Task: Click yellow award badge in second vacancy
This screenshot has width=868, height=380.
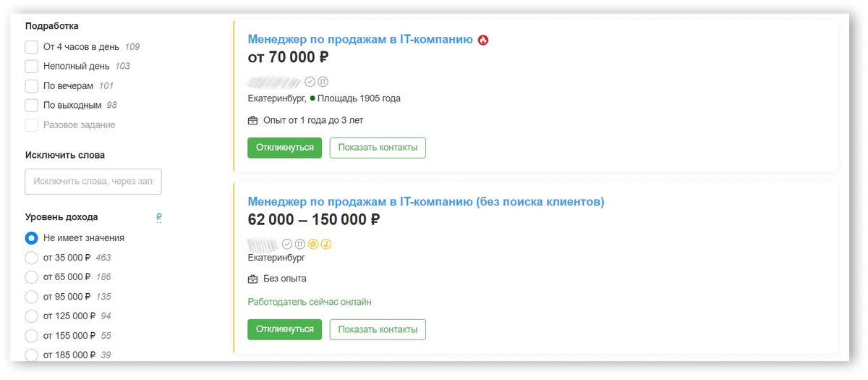Action: tap(325, 244)
